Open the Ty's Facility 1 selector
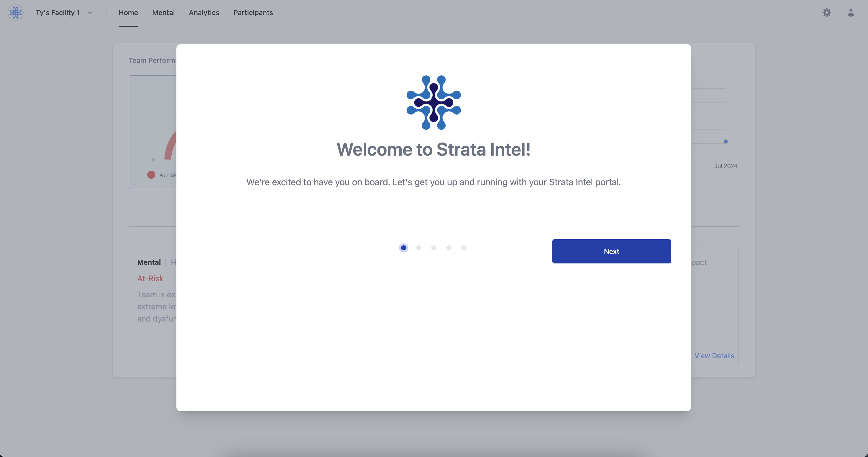The height and width of the screenshot is (457, 868). [x=58, y=13]
